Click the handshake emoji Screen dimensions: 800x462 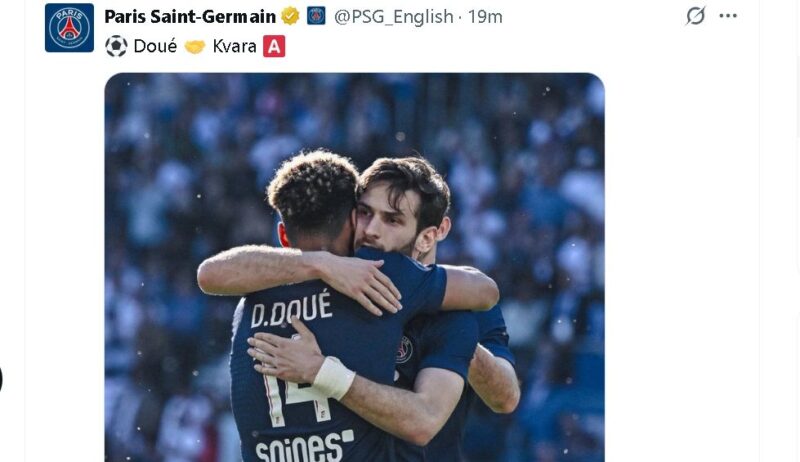pyautogui.click(x=194, y=47)
